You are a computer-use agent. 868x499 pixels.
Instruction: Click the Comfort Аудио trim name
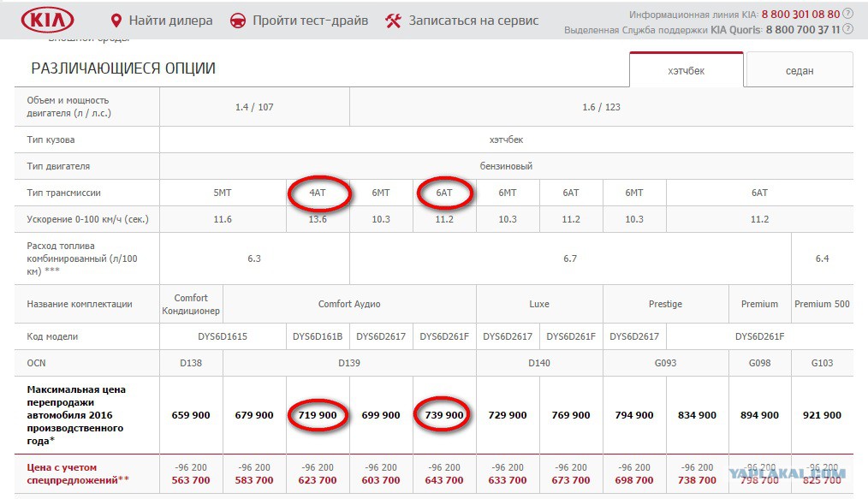[x=349, y=304]
